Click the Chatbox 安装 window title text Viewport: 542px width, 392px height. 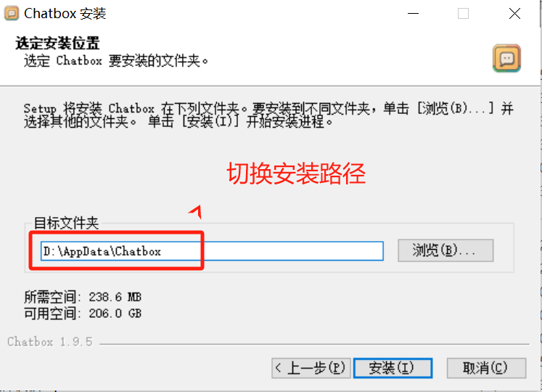[x=65, y=14]
